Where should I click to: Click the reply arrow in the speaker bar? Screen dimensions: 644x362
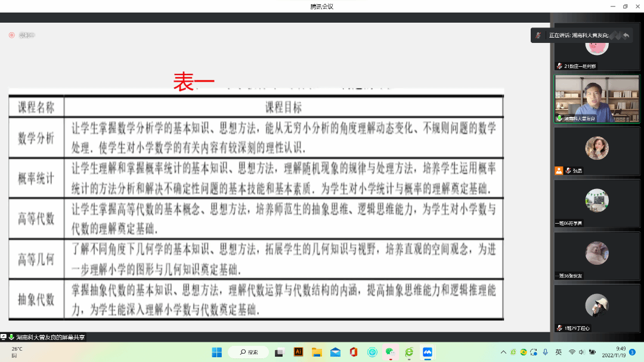pyautogui.click(x=626, y=35)
